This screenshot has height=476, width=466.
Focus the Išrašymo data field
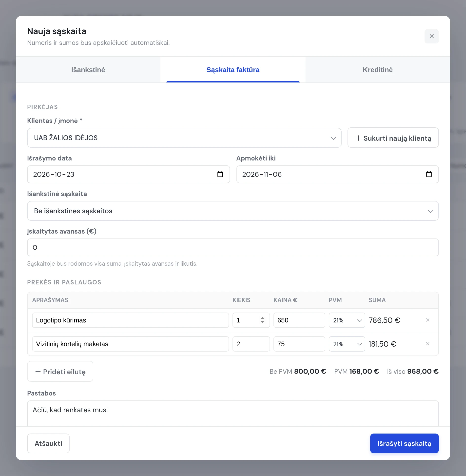pyautogui.click(x=128, y=174)
